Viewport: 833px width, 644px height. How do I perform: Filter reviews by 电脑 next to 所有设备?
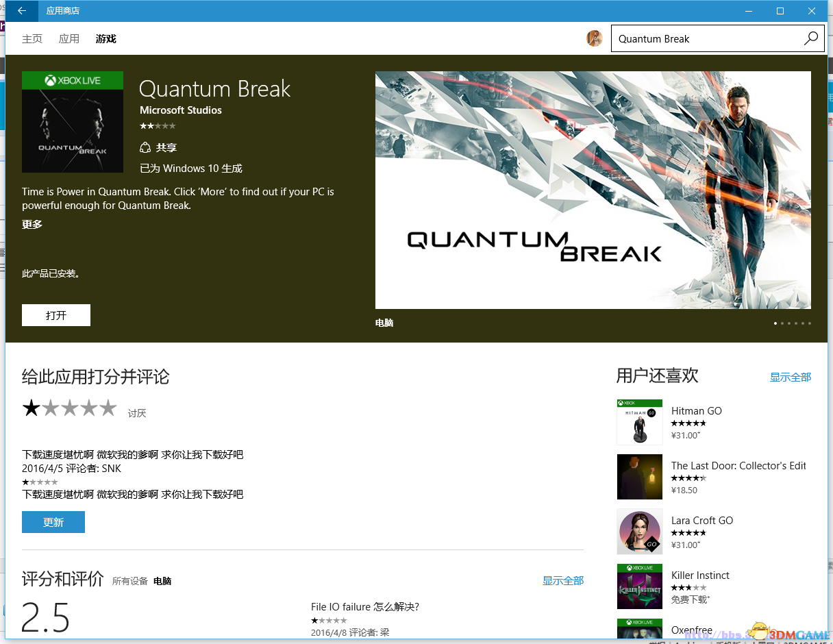coord(162,581)
